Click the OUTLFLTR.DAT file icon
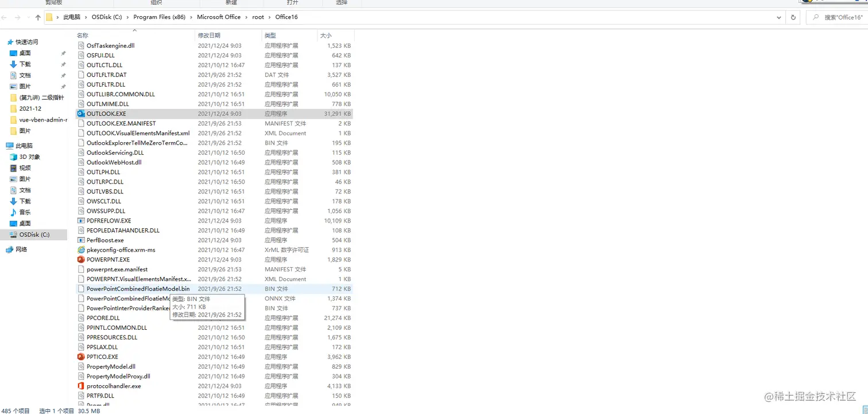This screenshot has width=868, height=414. (81, 75)
